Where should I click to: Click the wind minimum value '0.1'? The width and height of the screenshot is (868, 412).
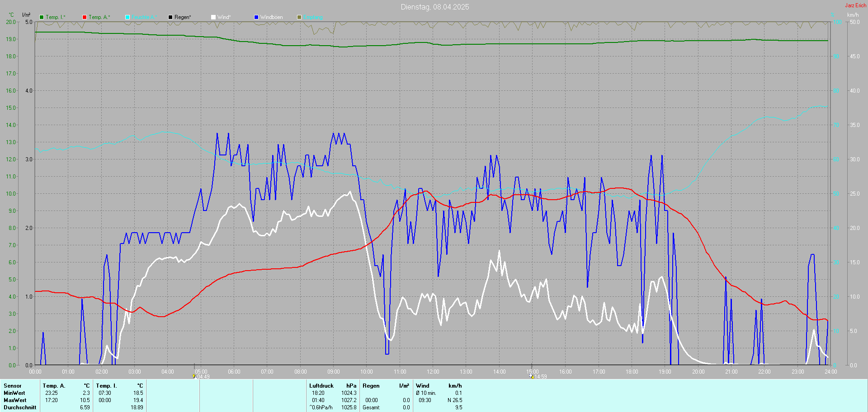coord(459,393)
